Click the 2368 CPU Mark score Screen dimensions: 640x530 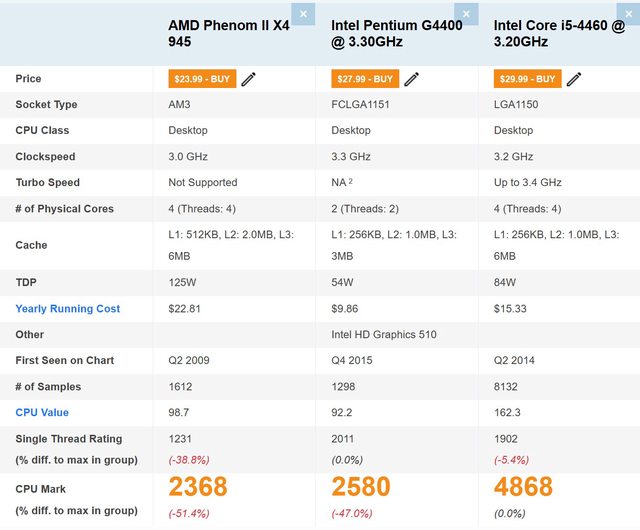[198, 487]
